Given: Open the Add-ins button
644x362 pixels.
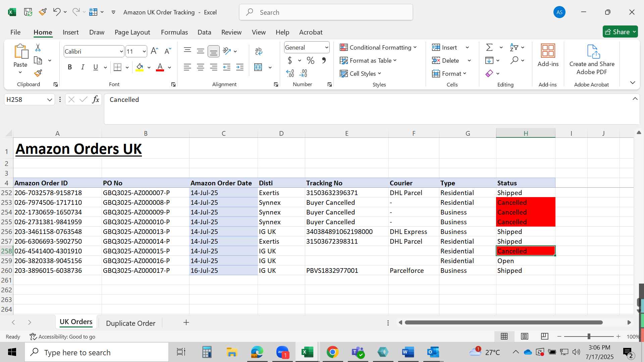Looking at the screenshot, I should 548,56.
